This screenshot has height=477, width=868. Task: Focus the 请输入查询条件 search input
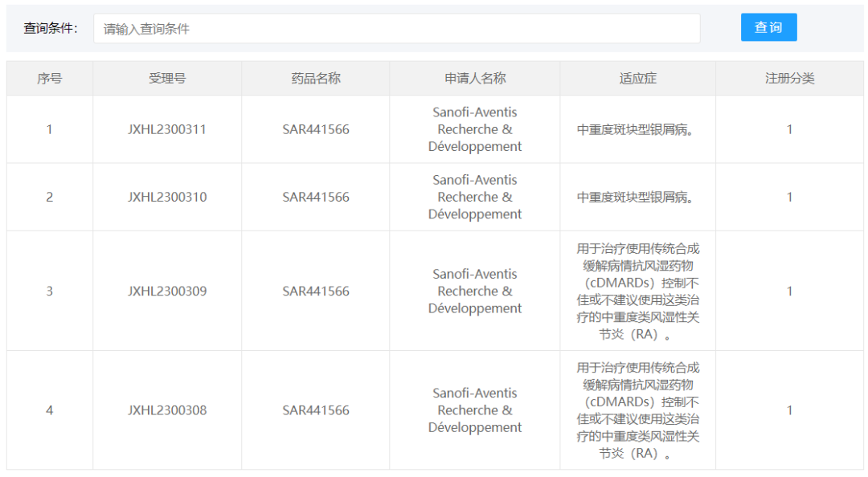tap(396, 28)
